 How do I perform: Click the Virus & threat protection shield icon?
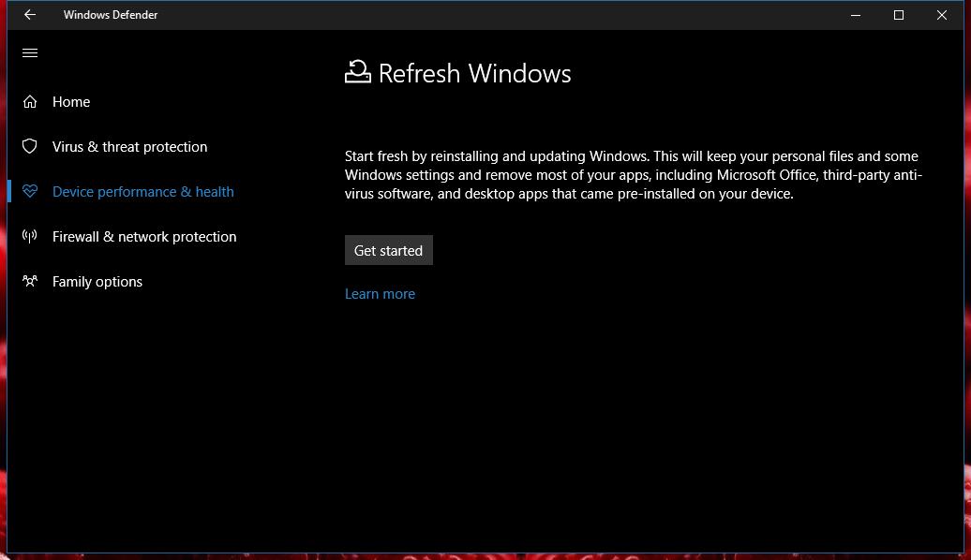30,147
